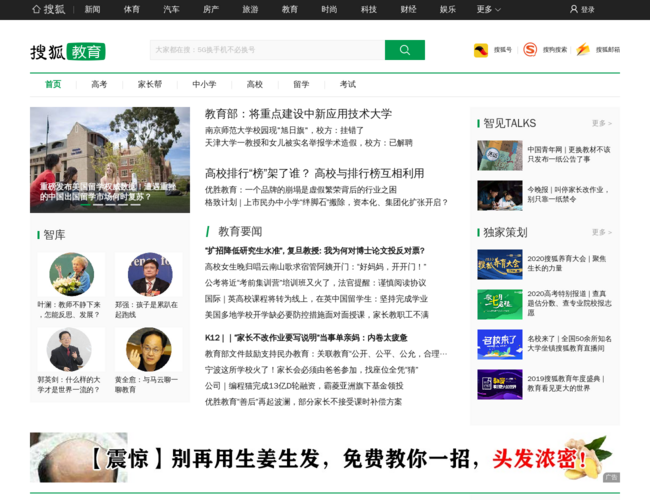The image size is (650, 500).
Task: Open the 教育 top navigation item
Action: pyautogui.click(x=290, y=9)
